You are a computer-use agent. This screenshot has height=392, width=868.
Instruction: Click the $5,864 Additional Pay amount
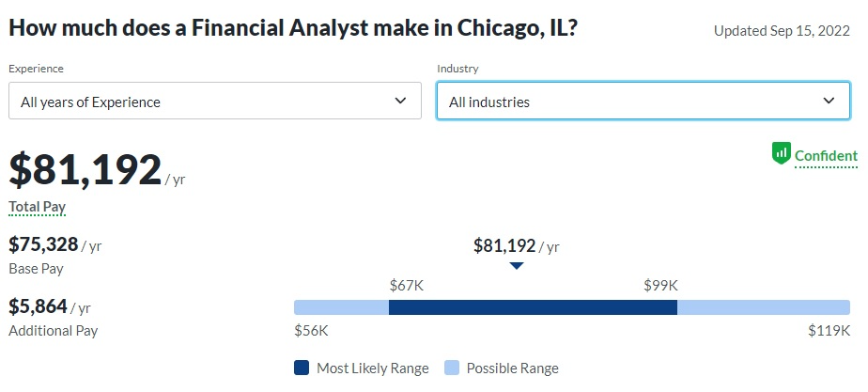[x=39, y=306]
